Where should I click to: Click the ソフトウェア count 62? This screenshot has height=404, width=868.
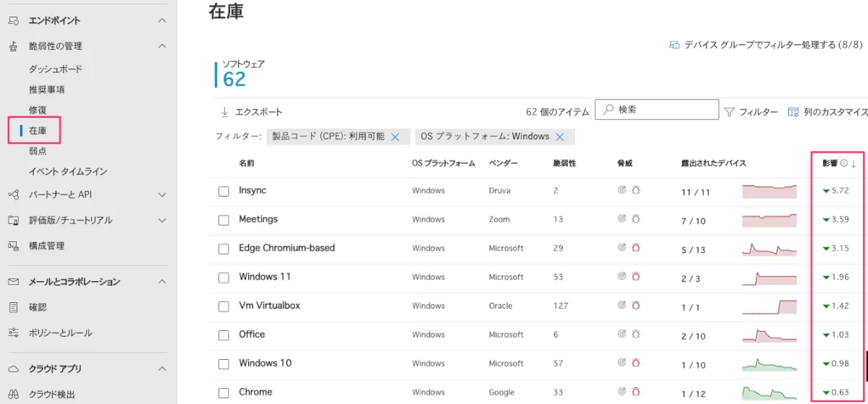click(234, 79)
